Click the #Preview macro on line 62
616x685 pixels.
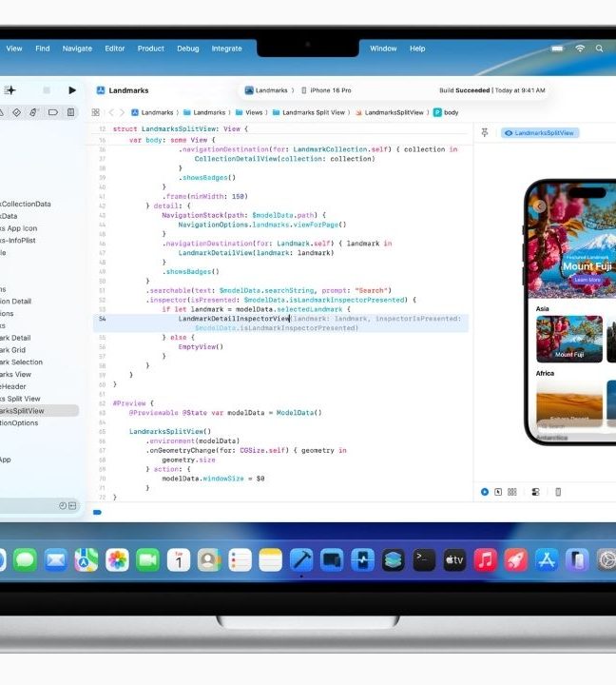pos(129,403)
